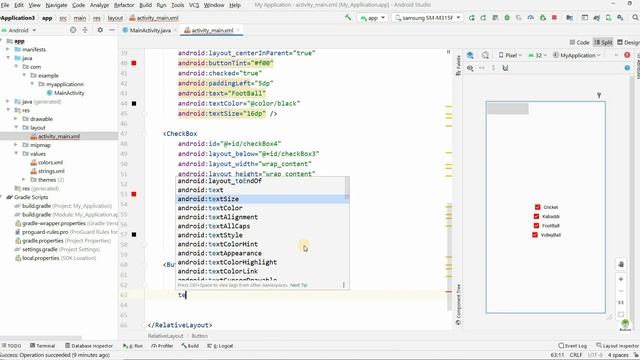Click the Select Opened File target icon
The height and width of the screenshot is (360, 640).
73,30
